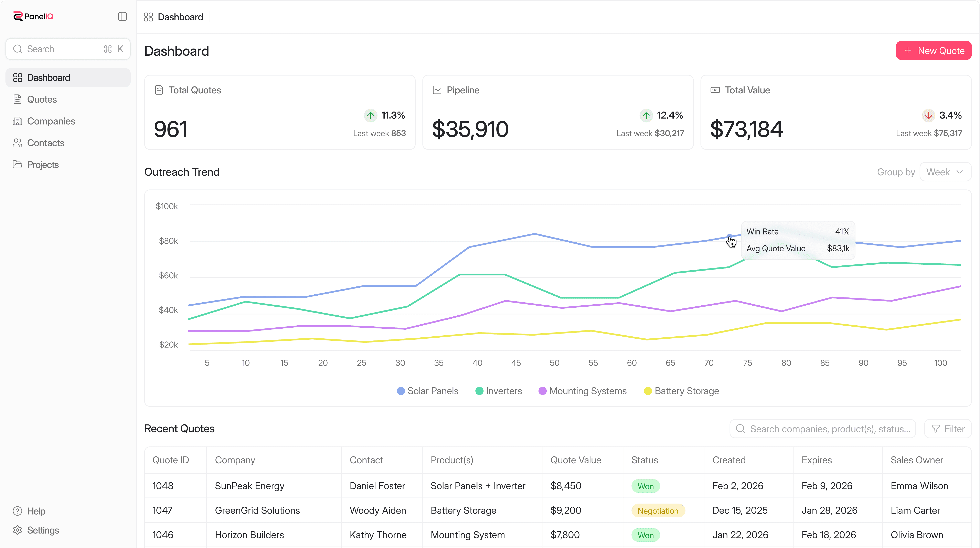Toggle Mounting Systems purple legend dot
This screenshot has width=980, height=548.
543,391
